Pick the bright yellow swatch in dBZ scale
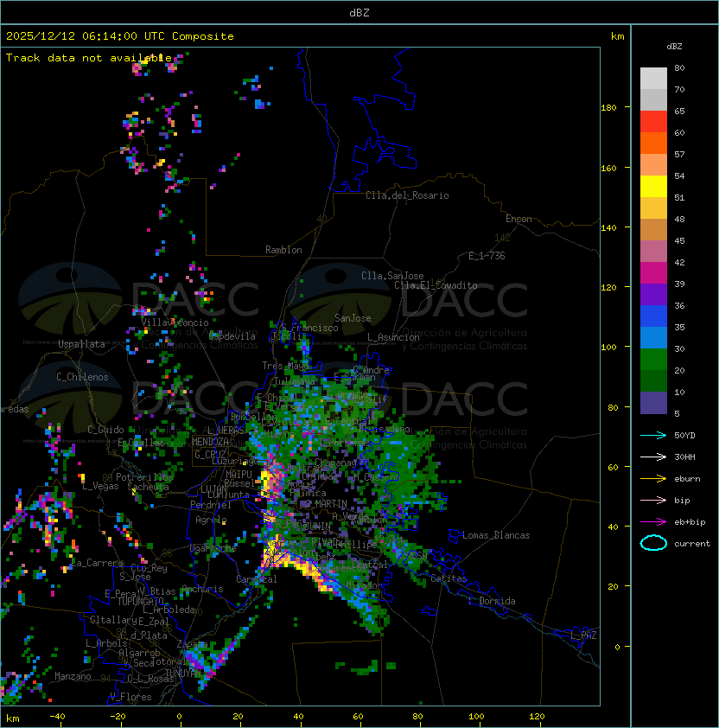 [x=653, y=187]
